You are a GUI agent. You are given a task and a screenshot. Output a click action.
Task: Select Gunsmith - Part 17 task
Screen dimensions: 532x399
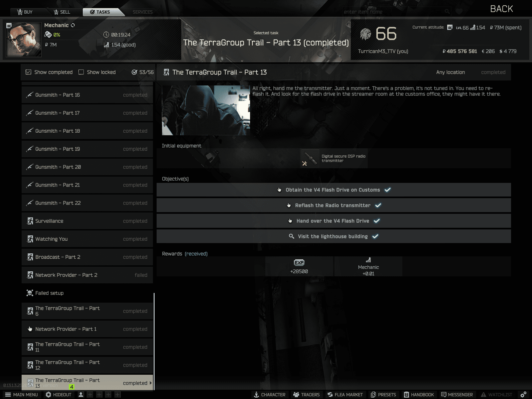tap(87, 113)
